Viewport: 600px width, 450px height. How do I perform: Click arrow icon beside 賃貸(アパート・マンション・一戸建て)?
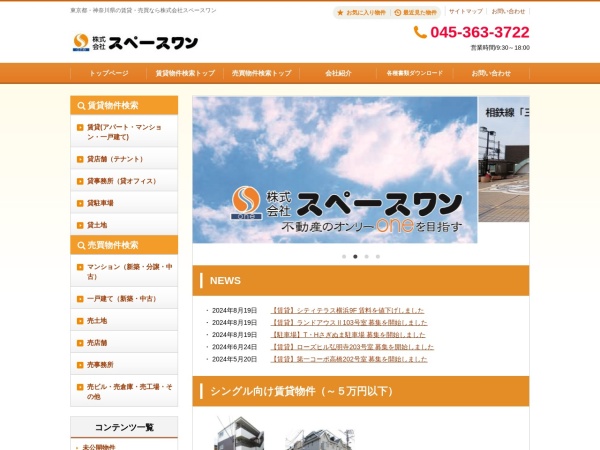coord(80,127)
